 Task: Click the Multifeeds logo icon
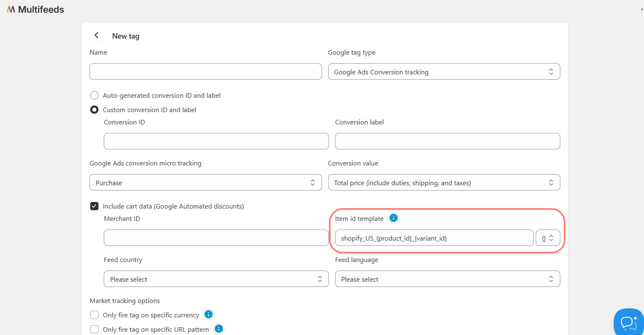coord(11,9)
